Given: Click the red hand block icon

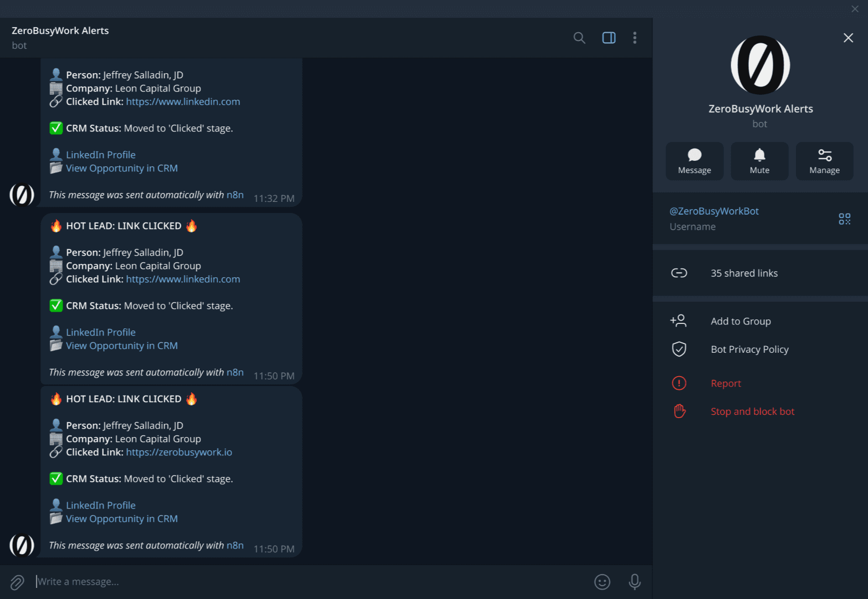Looking at the screenshot, I should coord(680,411).
